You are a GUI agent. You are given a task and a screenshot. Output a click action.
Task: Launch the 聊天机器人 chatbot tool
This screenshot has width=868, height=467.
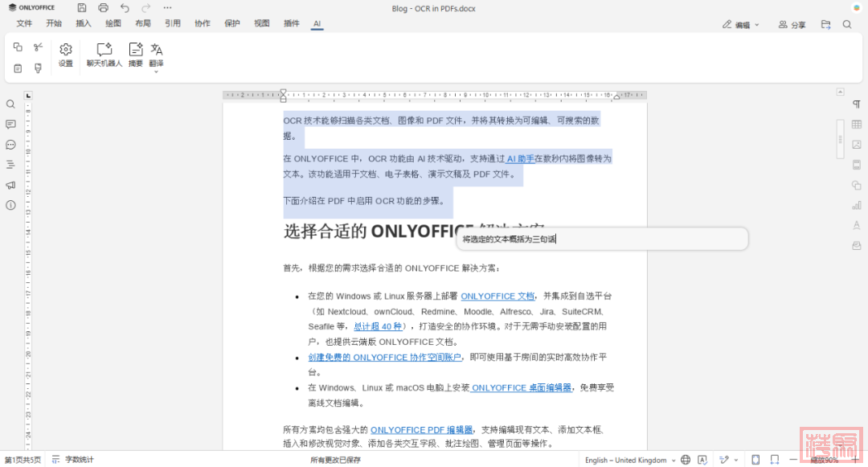(x=104, y=55)
